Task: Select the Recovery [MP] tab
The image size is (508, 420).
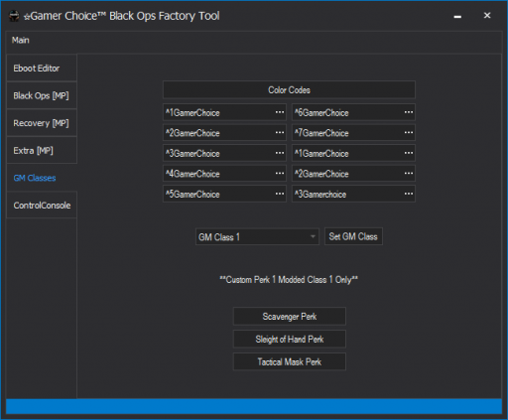Action: pyautogui.click(x=42, y=123)
